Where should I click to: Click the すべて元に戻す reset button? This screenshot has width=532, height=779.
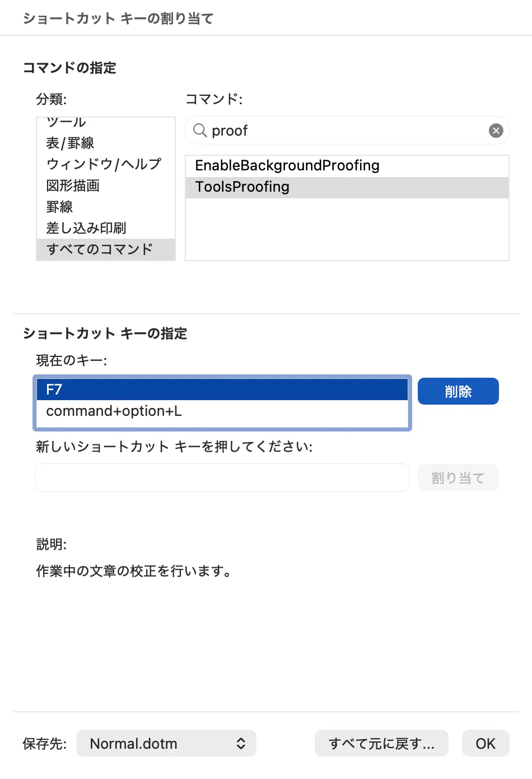(x=381, y=743)
